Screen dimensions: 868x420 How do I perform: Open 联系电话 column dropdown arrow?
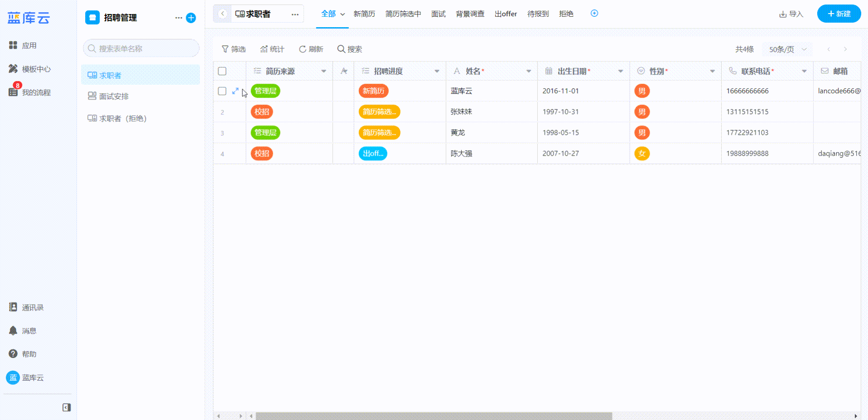coord(804,71)
